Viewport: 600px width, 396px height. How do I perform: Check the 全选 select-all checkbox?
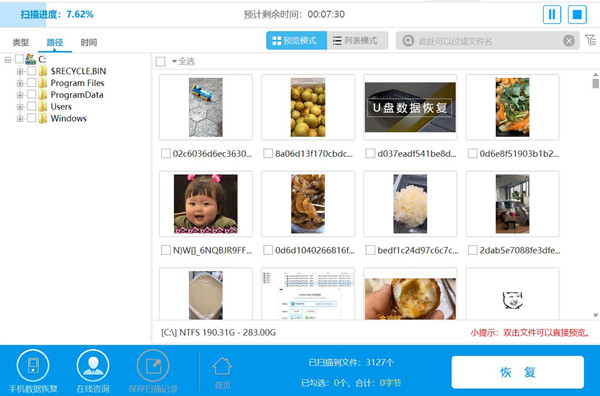tap(161, 62)
